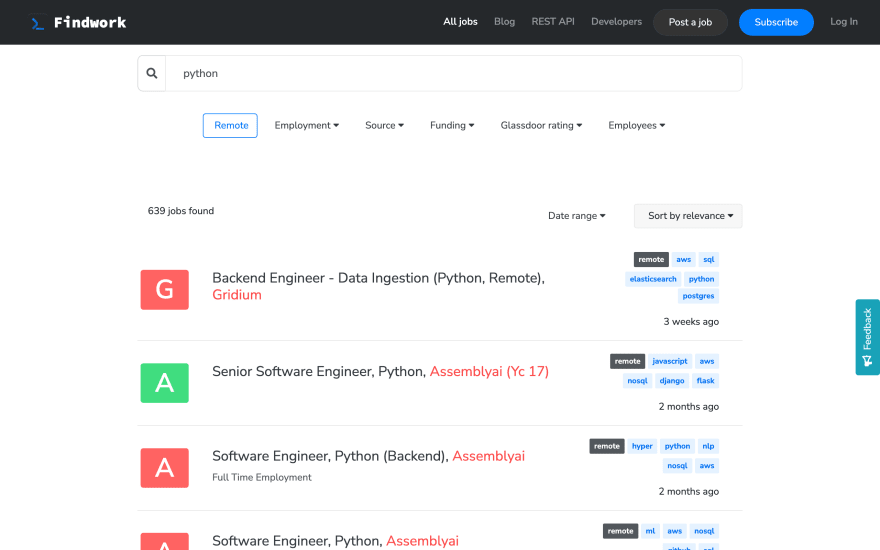Image resolution: width=880 pixels, height=550 pixels.
Task: Click the nlp tag
Action: [708, 446]
